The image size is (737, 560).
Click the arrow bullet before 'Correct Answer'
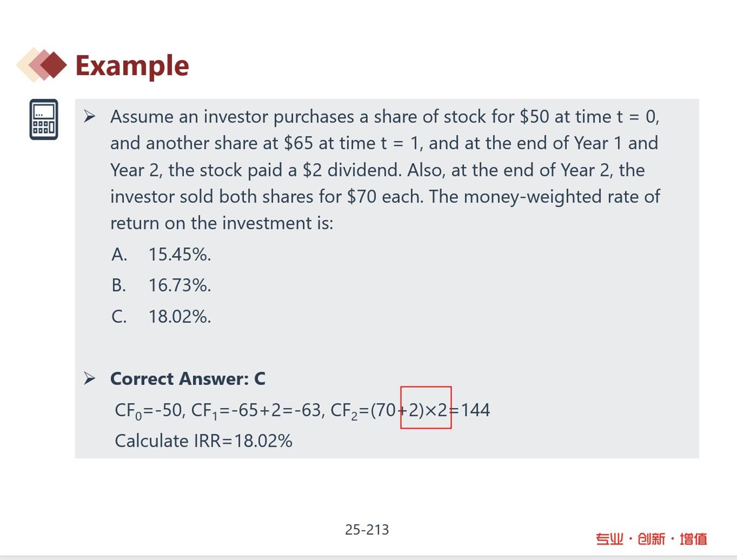pyautogui.click(x=90, y=379)
